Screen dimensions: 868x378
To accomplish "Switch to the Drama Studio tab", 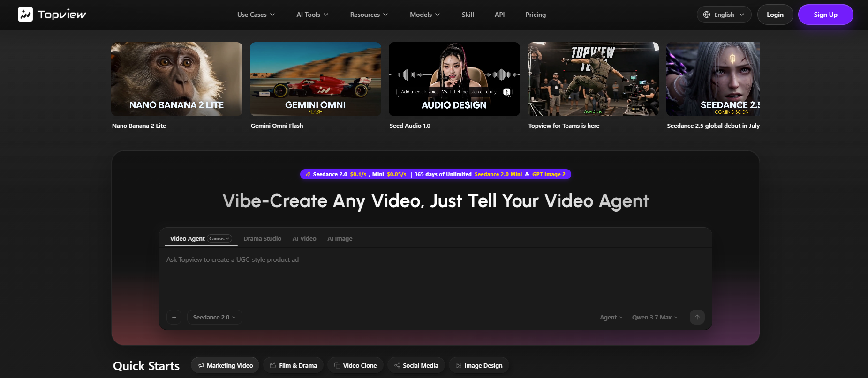I will (262, 238).
